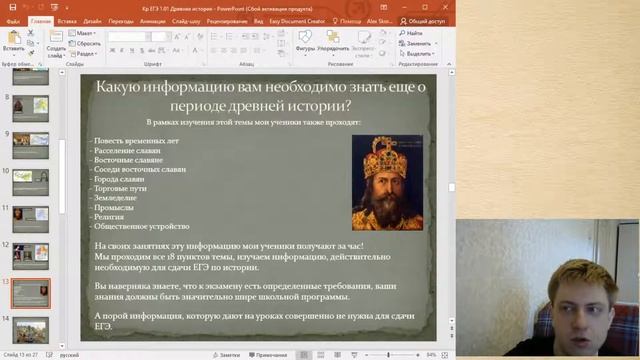Select slide 10 thumbnail
Image resolution: width=640 pixels, height=360 pixels.
click(x=31, y=182)
